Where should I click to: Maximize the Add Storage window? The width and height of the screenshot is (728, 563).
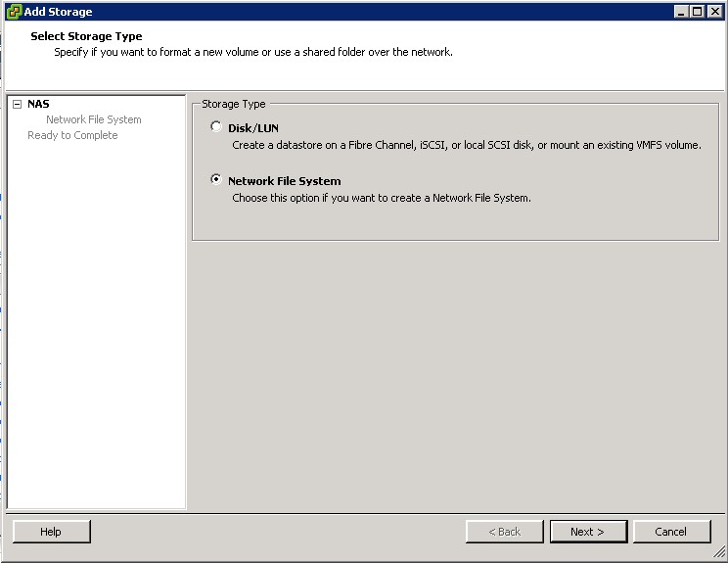click(x=698, y=11)
